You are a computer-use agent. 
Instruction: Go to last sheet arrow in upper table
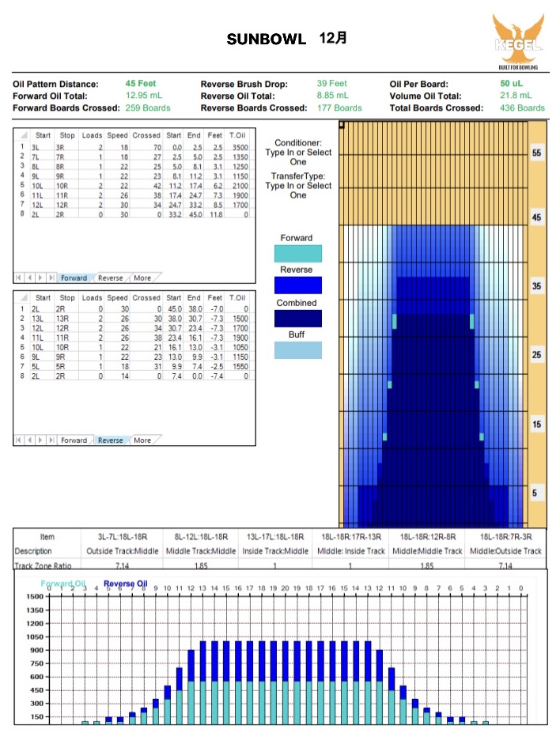pyautogui.click(x=51, y=278)
